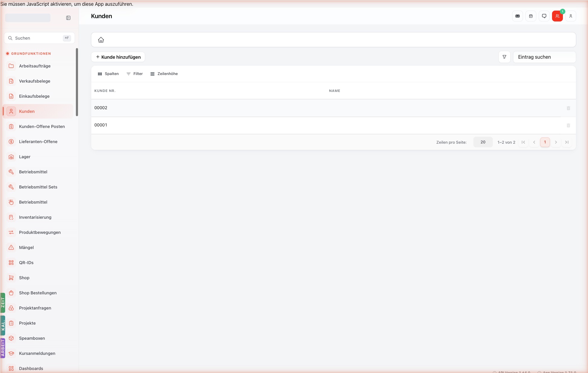Open the mail icon in the header

coord(518,16)
